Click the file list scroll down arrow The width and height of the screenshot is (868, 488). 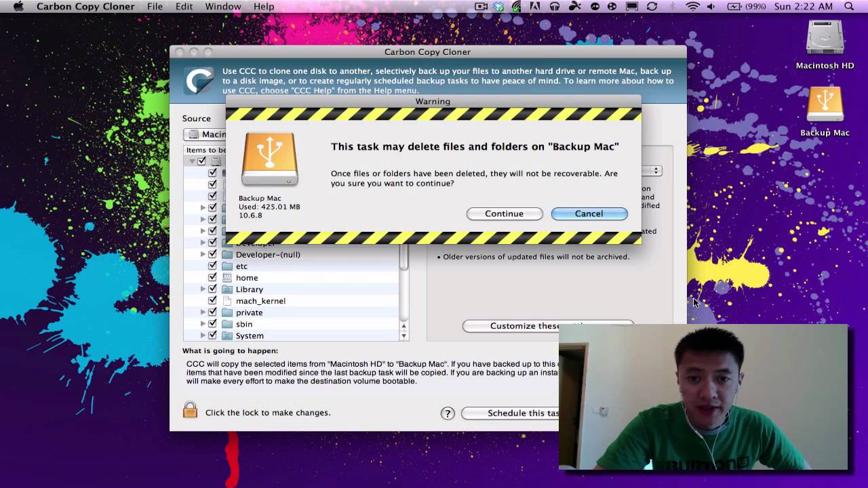tap(403, 335)
